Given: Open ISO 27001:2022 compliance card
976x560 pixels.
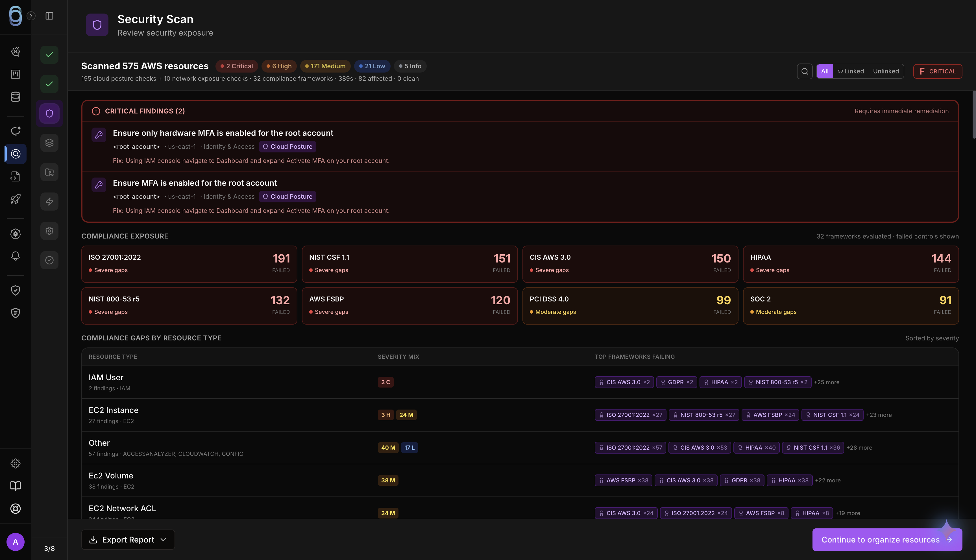Looking at the screenshot, I should coord(189,264).
